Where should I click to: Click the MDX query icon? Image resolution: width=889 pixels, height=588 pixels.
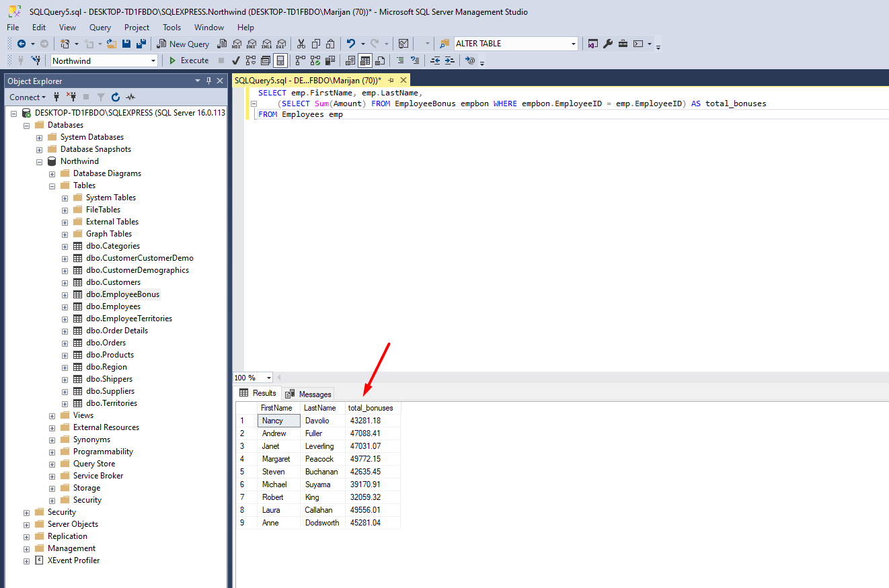(237, 44)
